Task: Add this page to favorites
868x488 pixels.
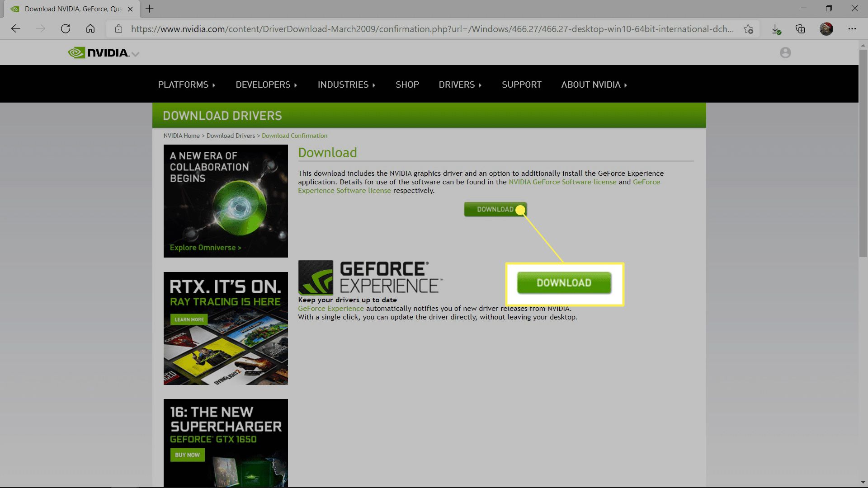Action: [748, 29]
